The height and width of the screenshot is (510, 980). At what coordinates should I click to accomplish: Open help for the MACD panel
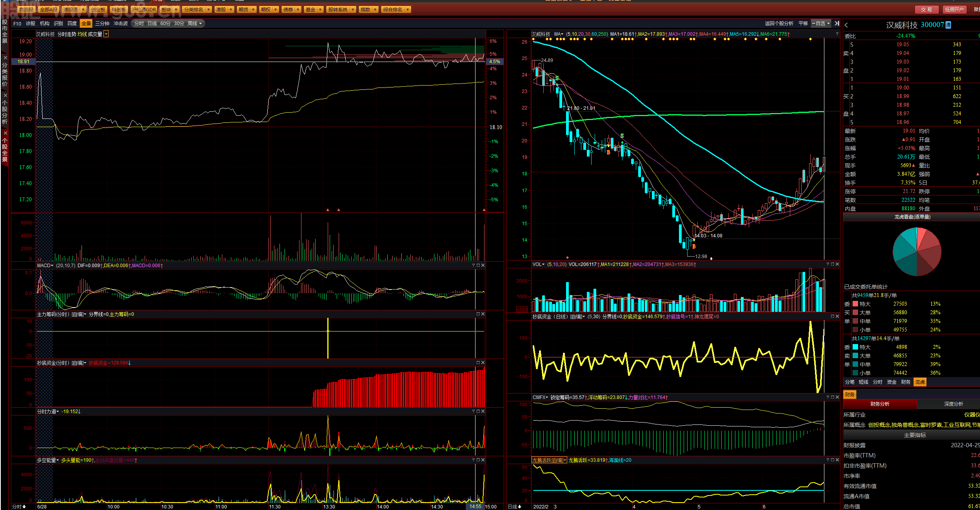click(x=474, y=266)
